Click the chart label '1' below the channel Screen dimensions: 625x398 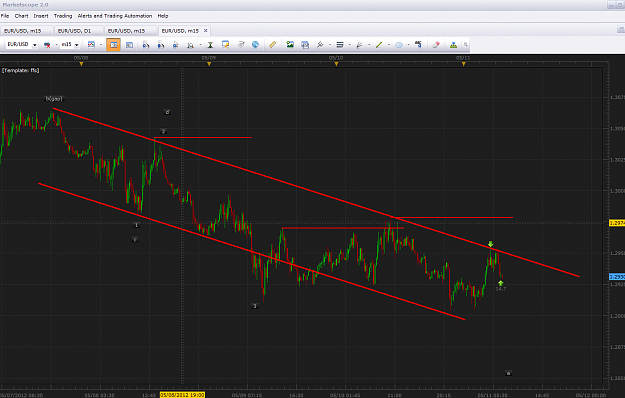pyautogui.click(x=136, y=225)
